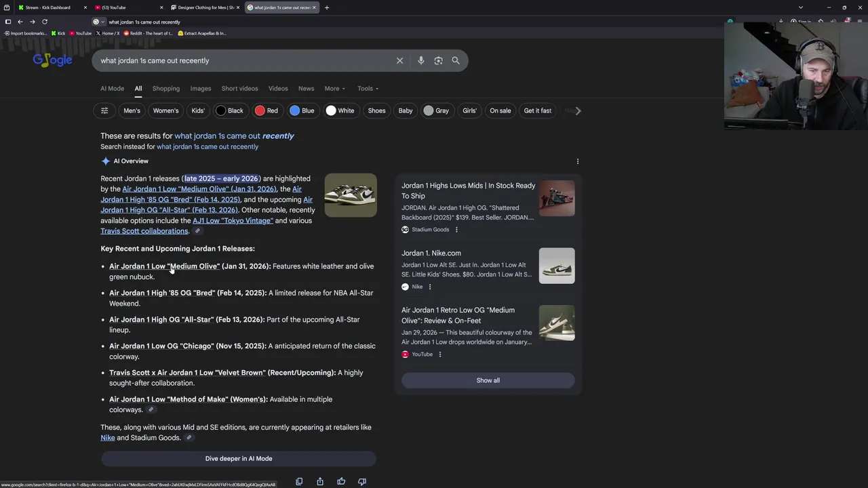Open YouTube bookmark in bookmarks bar

point(81,33)
